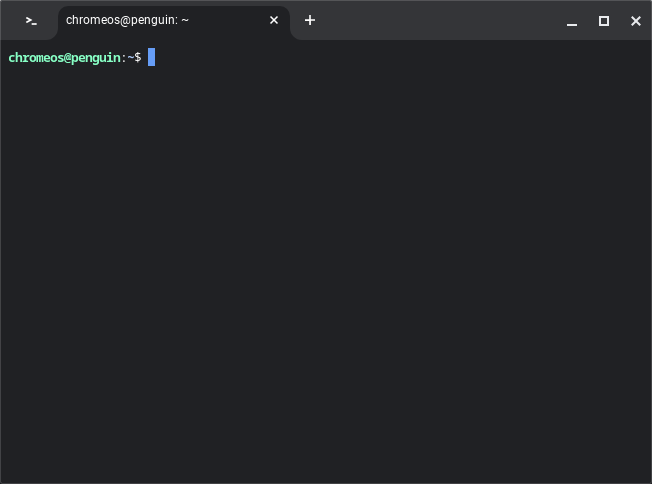Click the green chromeos username in prompt
Screen dimensions: 652x484
point(34,58)
